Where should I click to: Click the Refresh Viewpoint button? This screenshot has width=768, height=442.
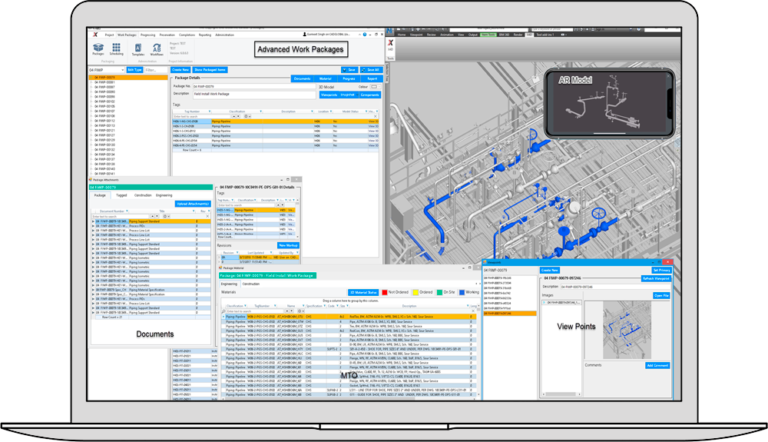[x=656, y=278]
